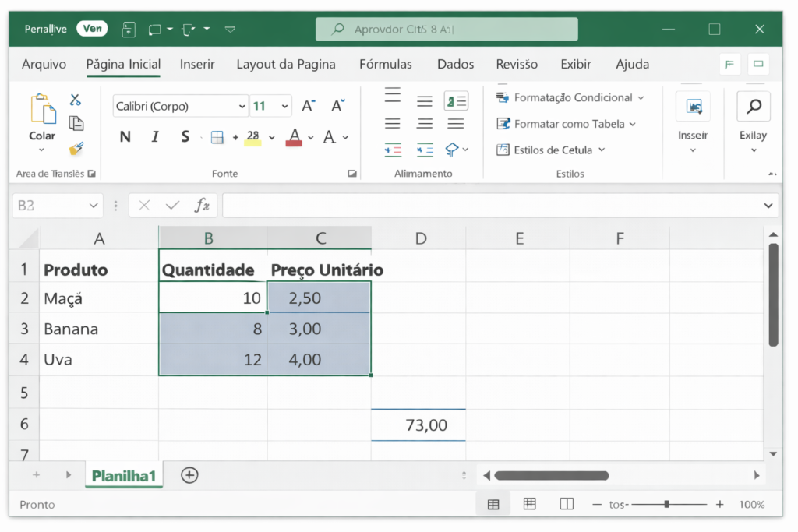The image size is (798, 532).
Task: Click the Copy icon in clipboard group
Action: pos(76,123)
